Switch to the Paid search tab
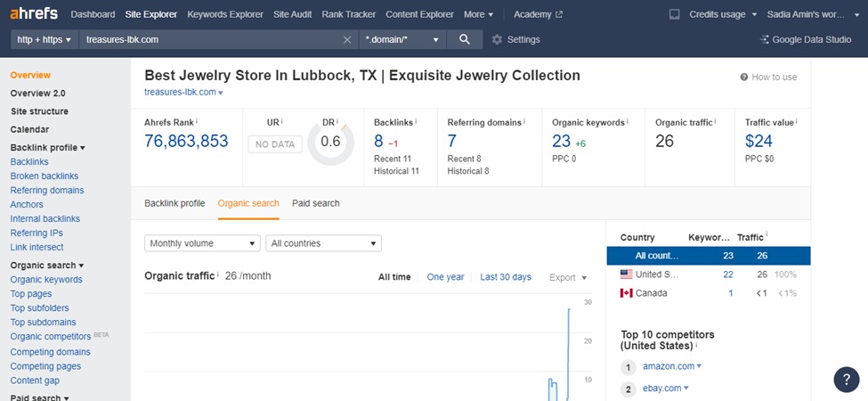The width and height of the screenshot is (868, 401). pos(315,203)
